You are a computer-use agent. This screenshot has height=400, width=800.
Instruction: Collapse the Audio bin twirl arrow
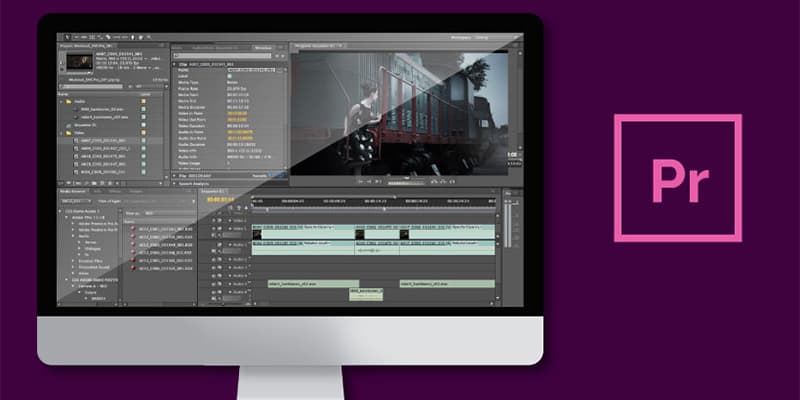[62, 102]
